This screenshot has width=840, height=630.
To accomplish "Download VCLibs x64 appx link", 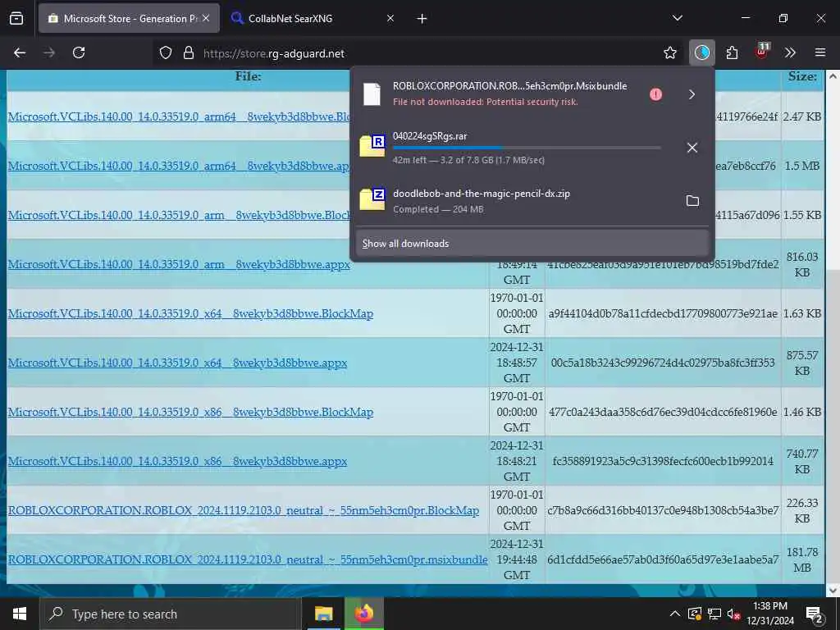I will click(x=178, y=363).
